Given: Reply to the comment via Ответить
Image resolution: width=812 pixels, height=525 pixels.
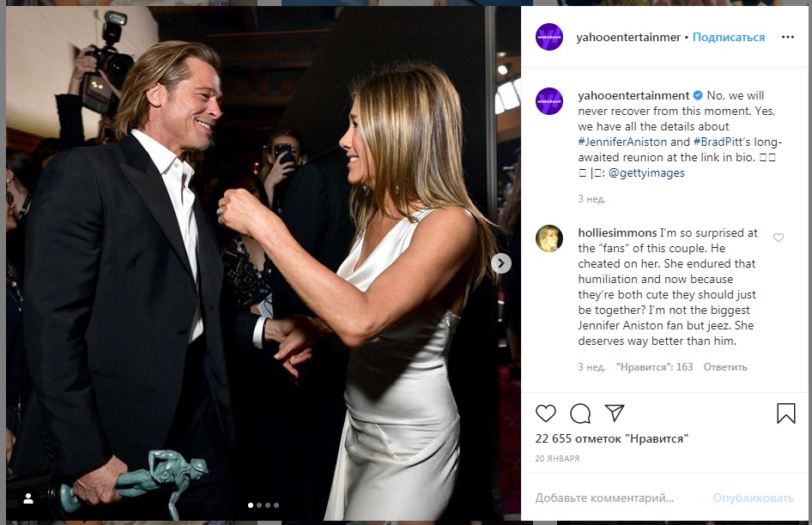Looking at the screenshot, I should [725, 367].
